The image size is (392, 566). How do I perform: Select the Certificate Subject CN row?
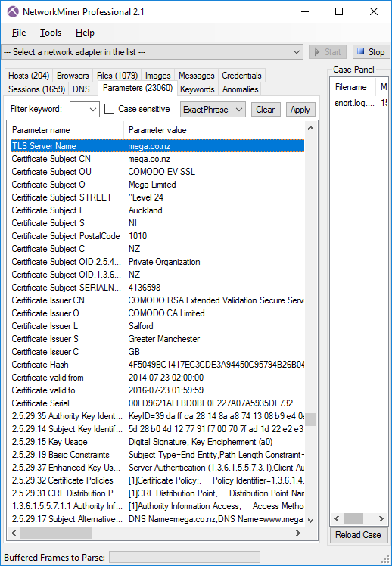(x=157, y=159)
